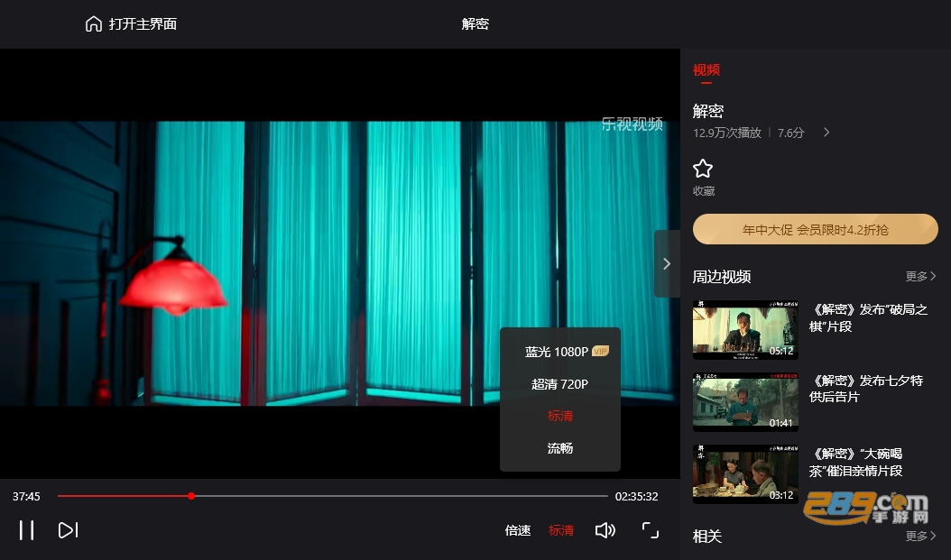Open title 《解密》发布"破局之棋"片段
The height and width of the screenshot is (560, 951).
[x=868, y=317]
